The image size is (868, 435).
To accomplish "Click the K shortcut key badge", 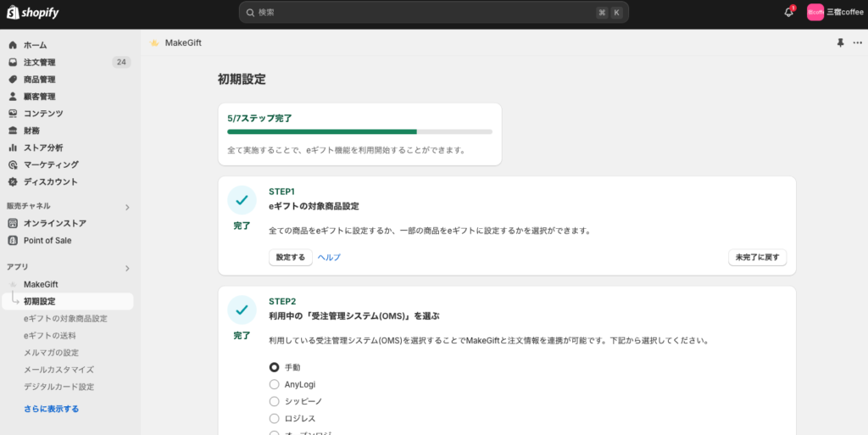I will pyautogui.click(x=617, y=12).
